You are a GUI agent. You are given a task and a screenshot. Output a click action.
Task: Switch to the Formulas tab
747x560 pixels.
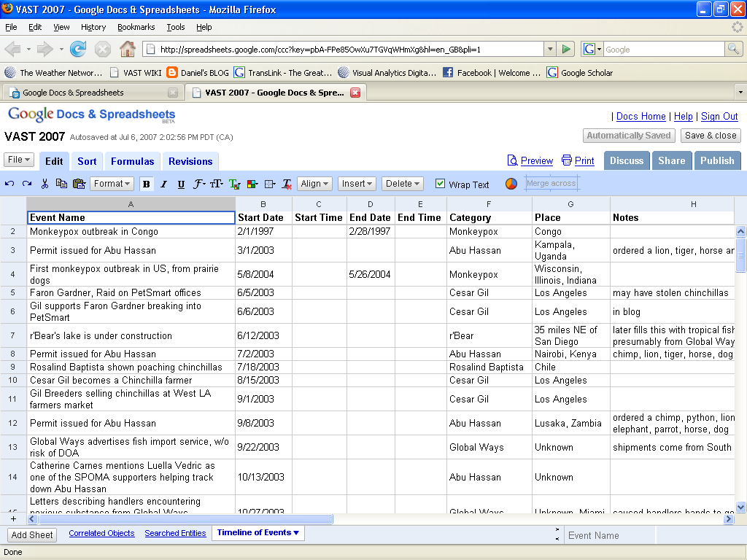click(x=133, y=161)
